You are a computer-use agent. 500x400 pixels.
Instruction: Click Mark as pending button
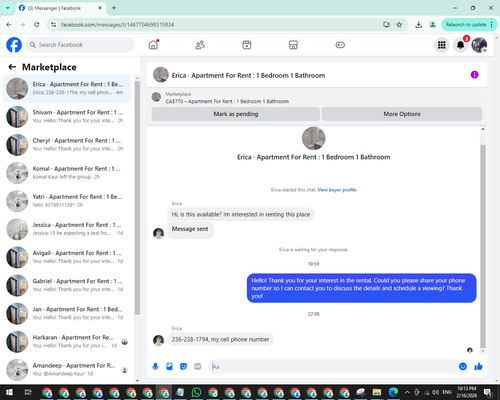(x=236, y=114)
